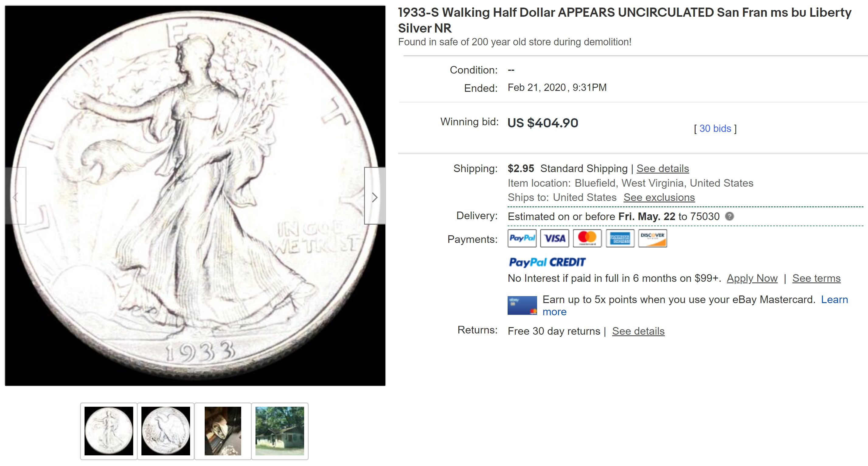Viewport: 868px width, 466px height.
Task: Click the next image arrow on coin photo
Action: point(375,196)
